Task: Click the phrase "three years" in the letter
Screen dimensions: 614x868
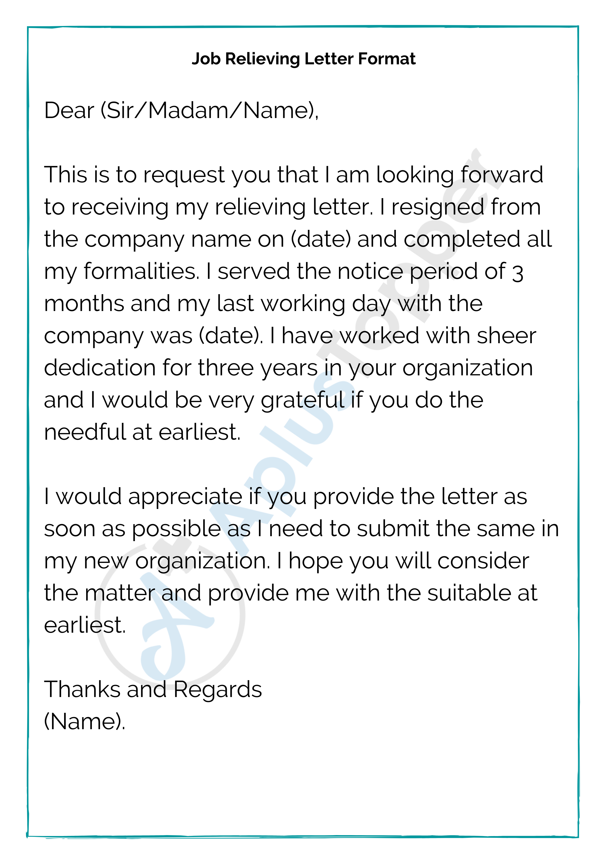Action: tap(258, 368)
